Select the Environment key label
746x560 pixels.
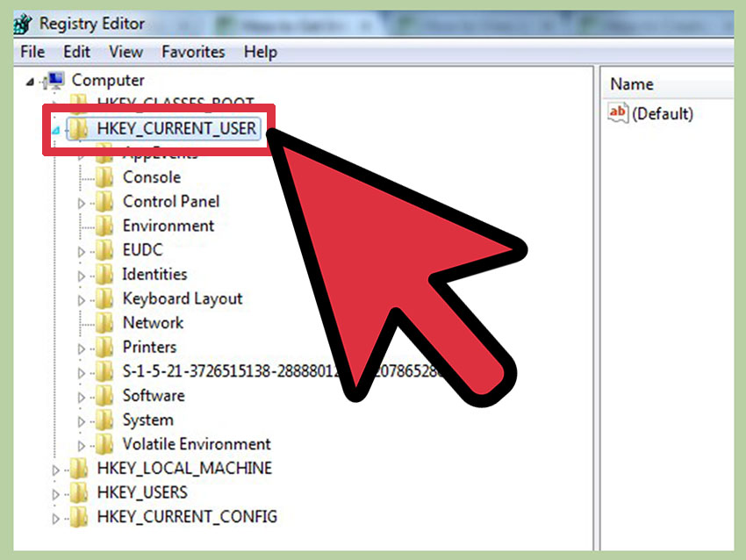[x=169, y=226]
